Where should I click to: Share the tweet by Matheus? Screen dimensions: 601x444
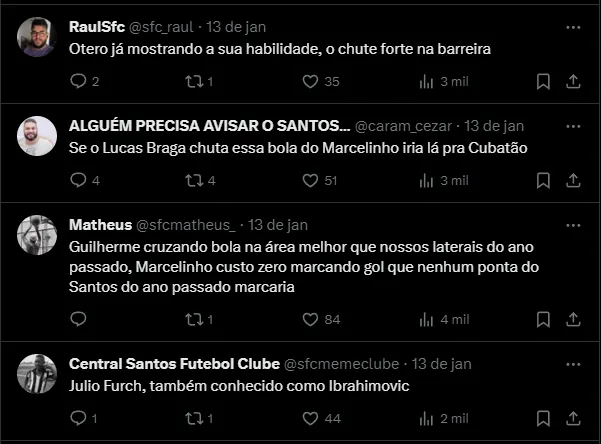point(574,320)
